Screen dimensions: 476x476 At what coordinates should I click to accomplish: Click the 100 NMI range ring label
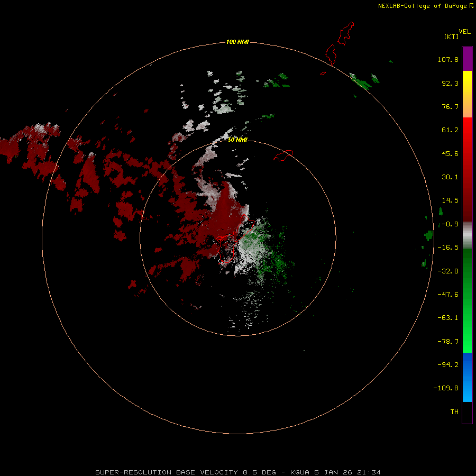pos(237,42)
